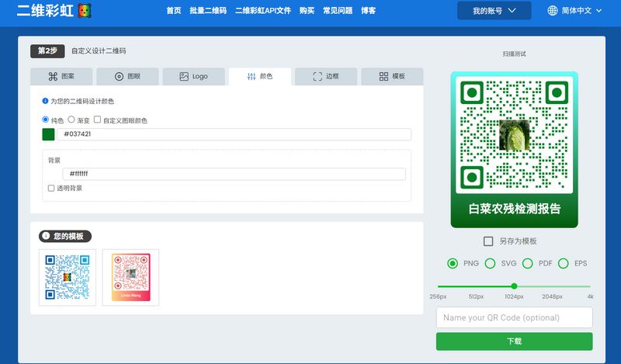Select the blue QR code template

pos(68,277)
